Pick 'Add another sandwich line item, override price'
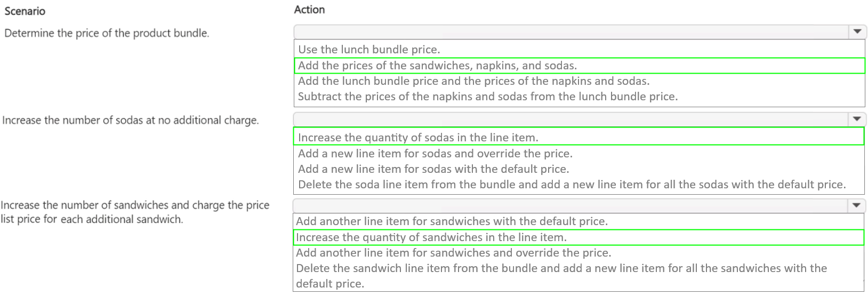This screenshot has height=295, width=868. click(x=453, y=253)
